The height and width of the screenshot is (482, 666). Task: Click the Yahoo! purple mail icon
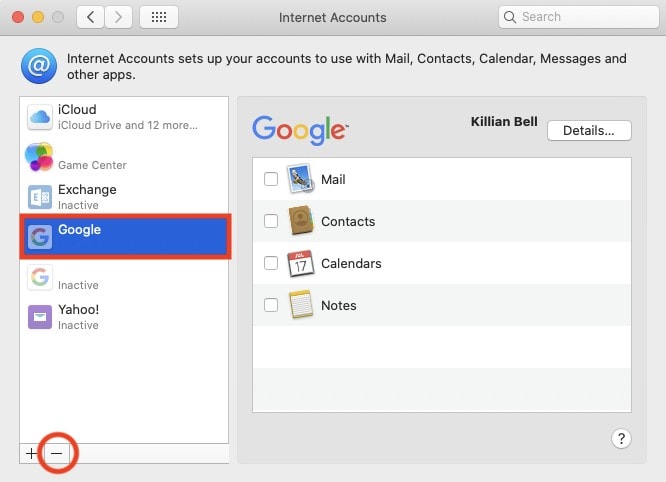pos(40,317)
